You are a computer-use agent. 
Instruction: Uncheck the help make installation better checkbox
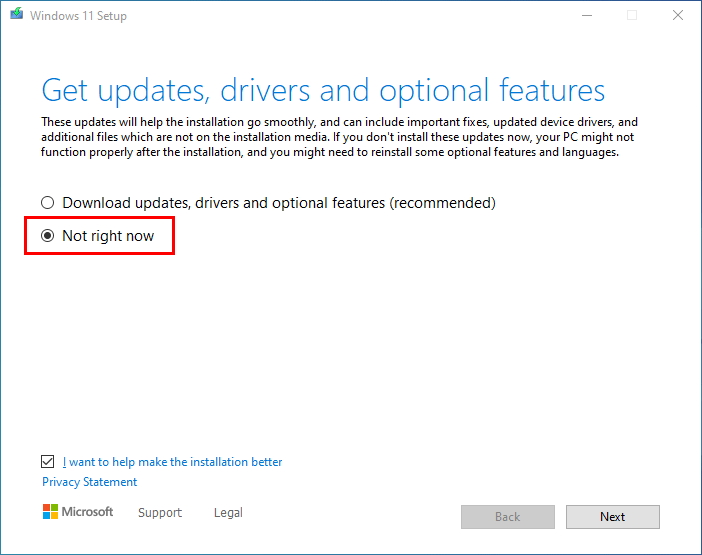point(47,461)
